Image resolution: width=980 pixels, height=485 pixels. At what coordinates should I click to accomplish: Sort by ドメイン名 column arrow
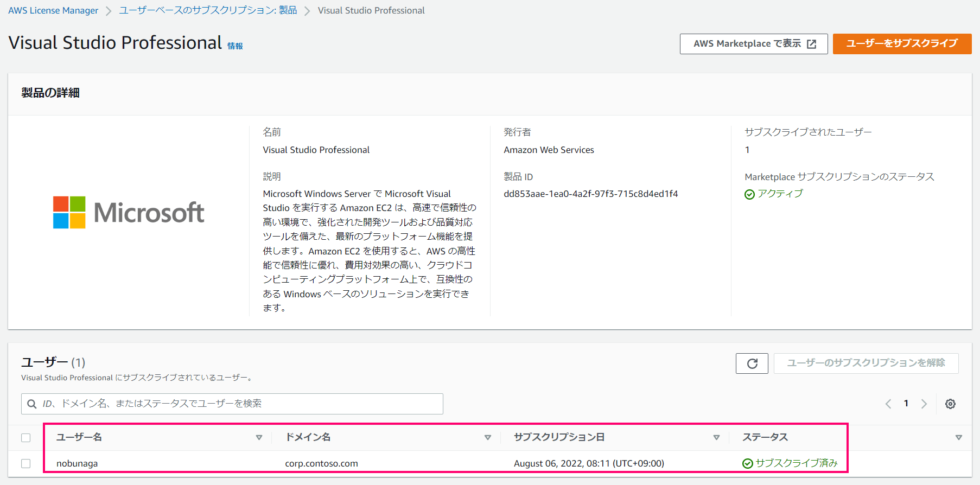point(488,438)
